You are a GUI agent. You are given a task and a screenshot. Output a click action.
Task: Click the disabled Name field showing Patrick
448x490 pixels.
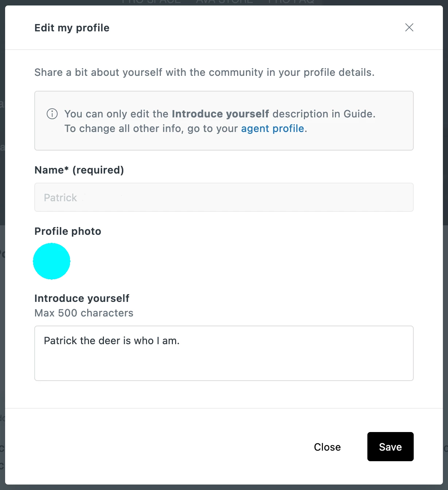(224, 197)
